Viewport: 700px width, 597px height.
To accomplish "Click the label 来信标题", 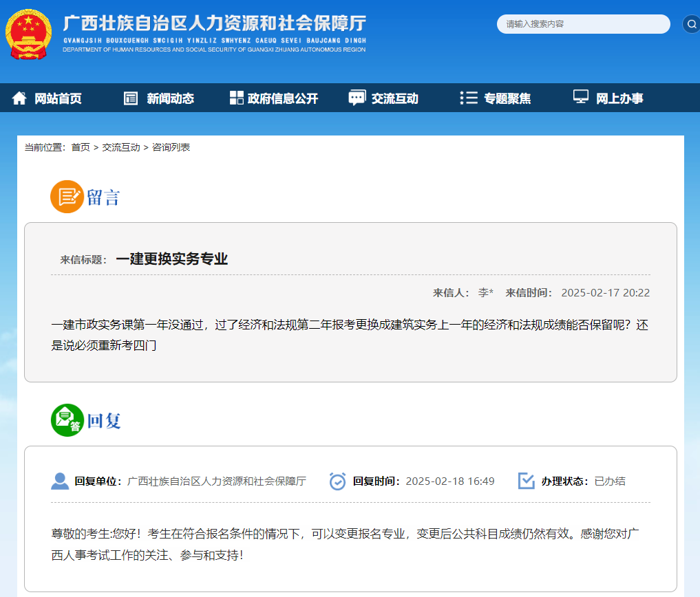I will [83, 260].
